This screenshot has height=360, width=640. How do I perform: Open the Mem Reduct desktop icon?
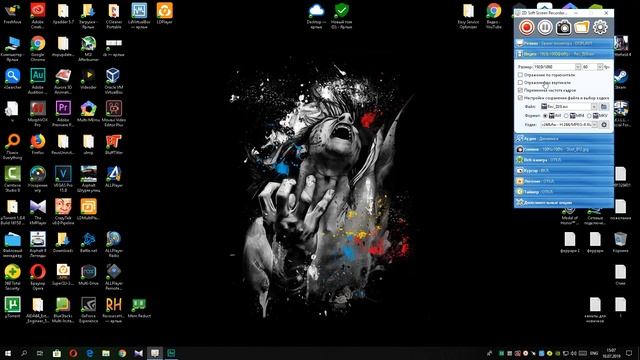tap(139, 307)
